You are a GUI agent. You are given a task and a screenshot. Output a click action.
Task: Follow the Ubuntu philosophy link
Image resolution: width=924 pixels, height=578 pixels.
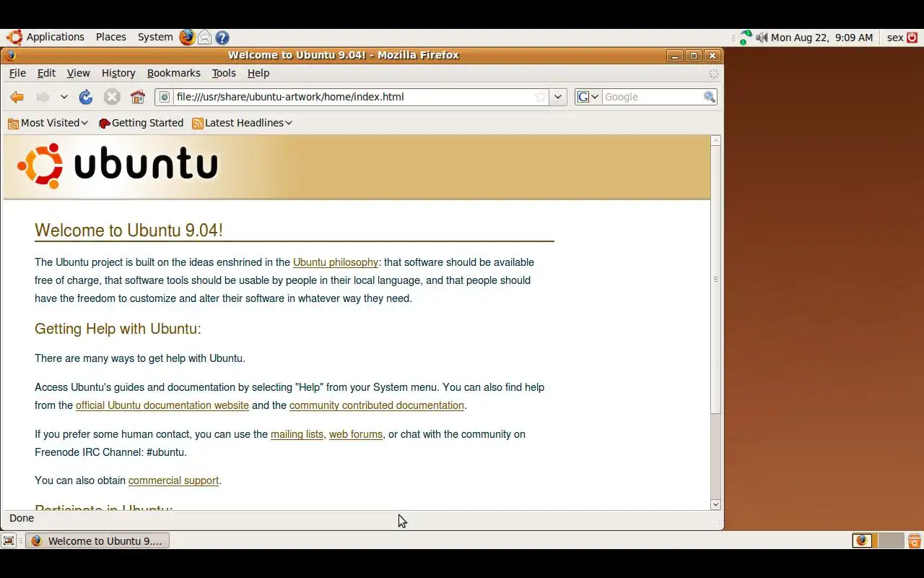click(x=336, y=262)
